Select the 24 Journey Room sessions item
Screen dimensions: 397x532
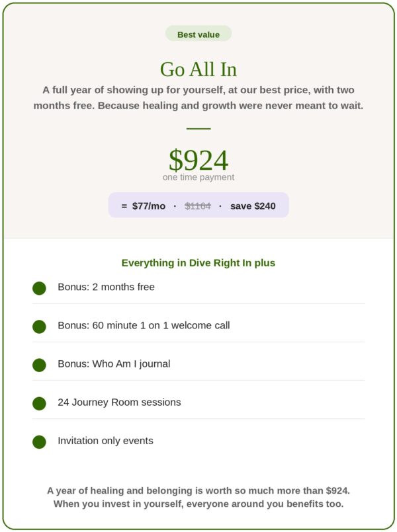click(x=198, y=402)
